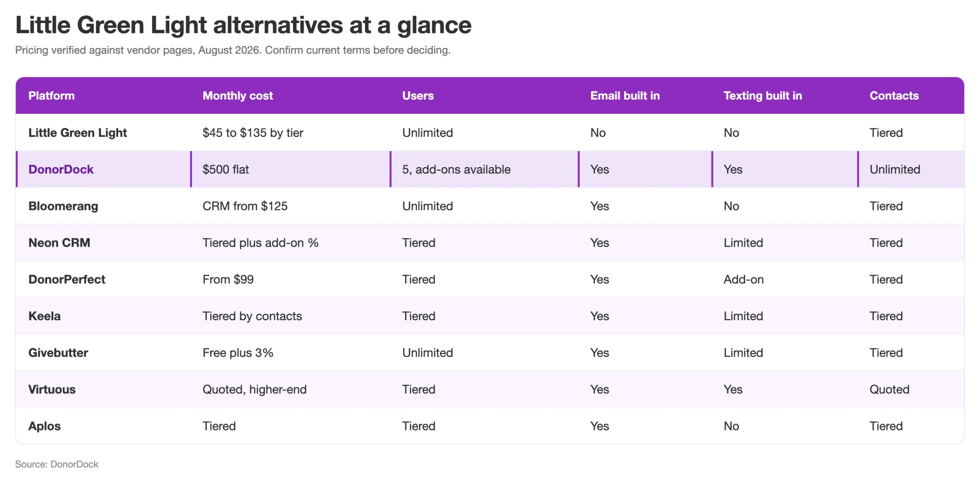Click the Unlimited users cell for Givebutter
This screenshot has width=980, height=483.
coord(427,353)
